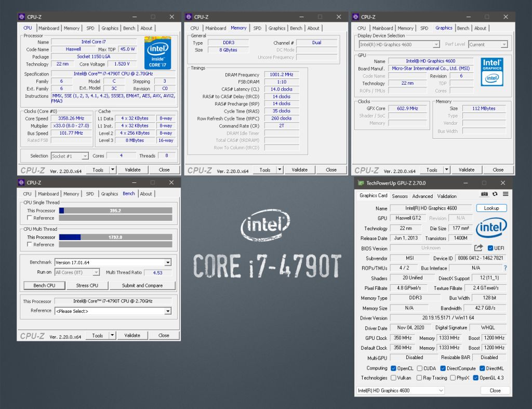The height and width of the screenshot is (409, 532).
Task: Open the SPD tab in the CPU-Z Memory window
Action: tap(258, 28)
